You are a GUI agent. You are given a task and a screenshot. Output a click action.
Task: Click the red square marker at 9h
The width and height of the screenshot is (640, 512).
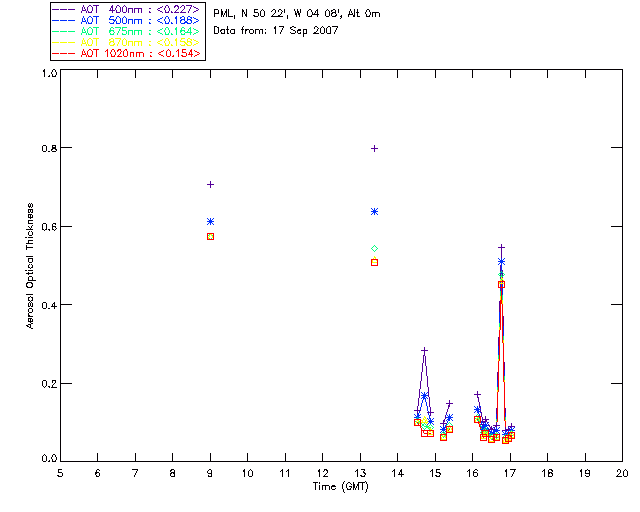pyautogui.click(x=211, y=237)
